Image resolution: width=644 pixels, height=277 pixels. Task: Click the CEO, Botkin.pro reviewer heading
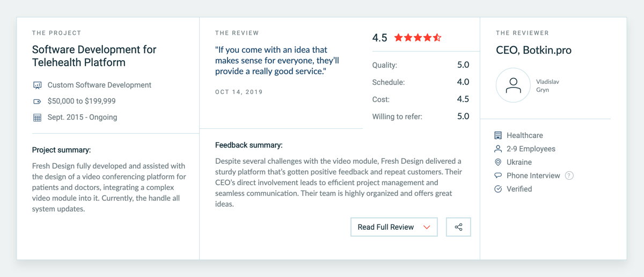[x=533, y=50]
